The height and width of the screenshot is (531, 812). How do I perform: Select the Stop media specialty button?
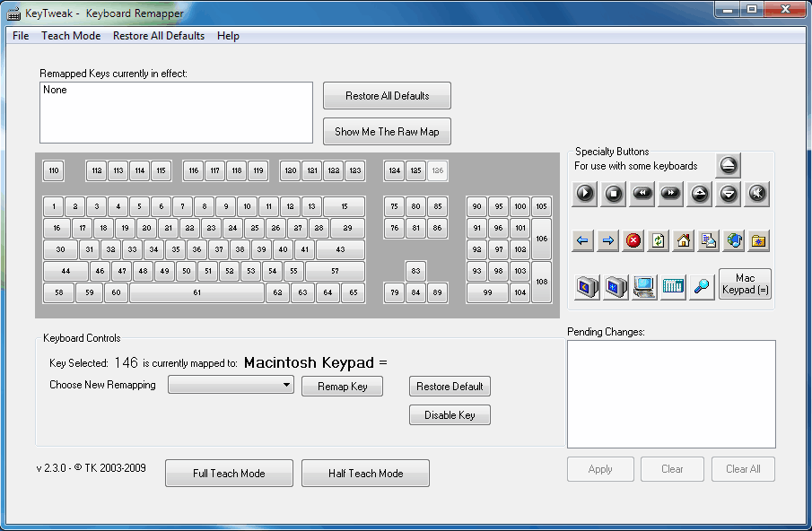point(613,194)
